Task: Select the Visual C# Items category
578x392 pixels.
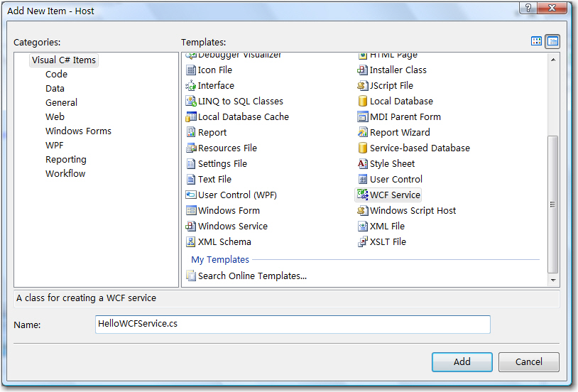Action: click(64, 60)
